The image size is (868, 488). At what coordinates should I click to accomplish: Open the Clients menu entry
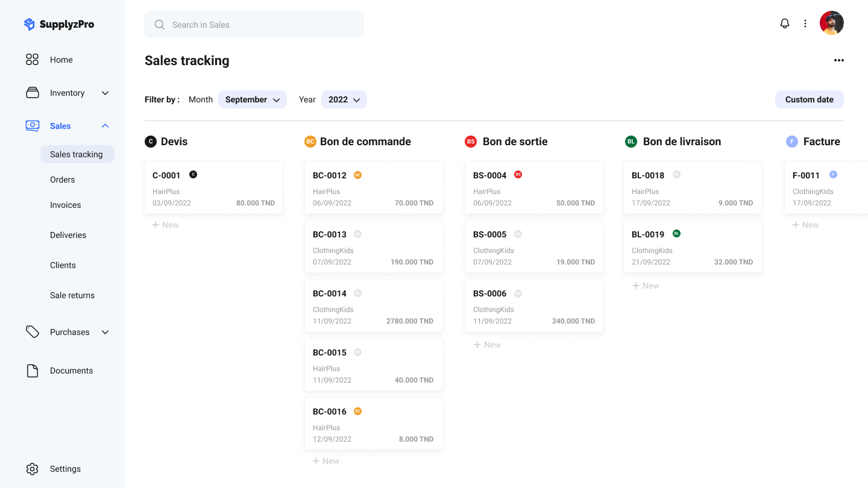tap(63, 265)
